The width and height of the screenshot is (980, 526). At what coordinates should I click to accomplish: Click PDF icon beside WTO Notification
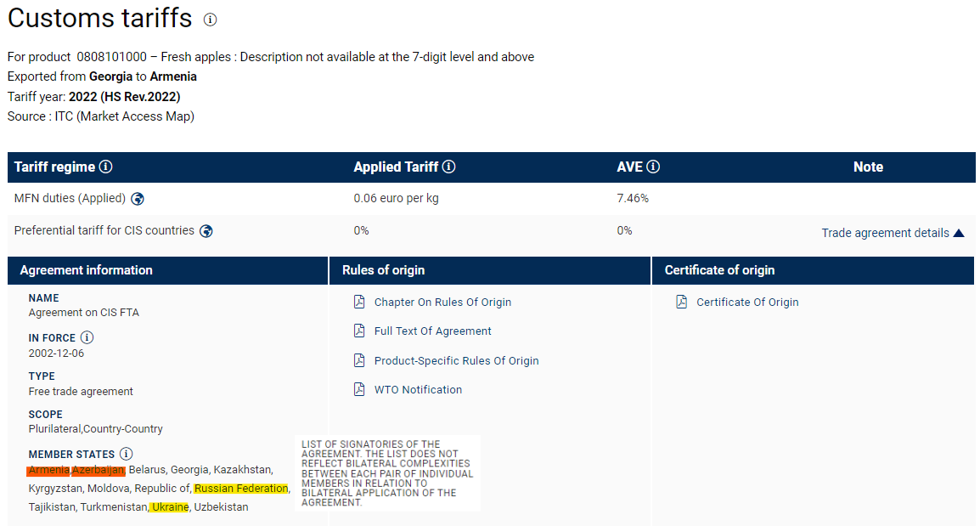[x=359, y=389]
